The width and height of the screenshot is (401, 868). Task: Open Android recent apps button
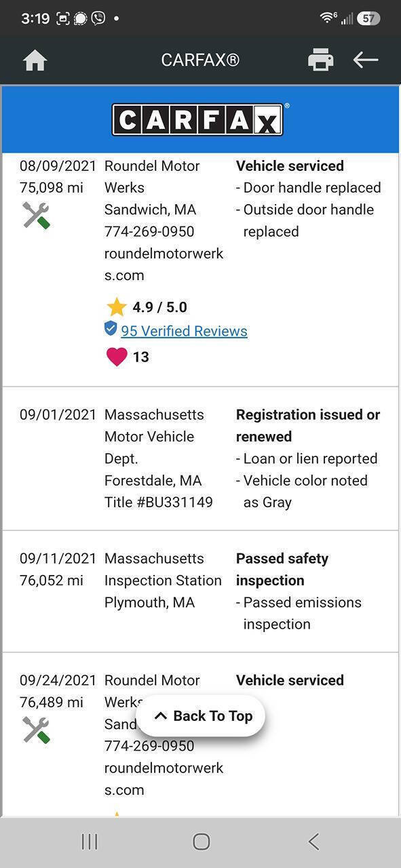coord(89,842)
